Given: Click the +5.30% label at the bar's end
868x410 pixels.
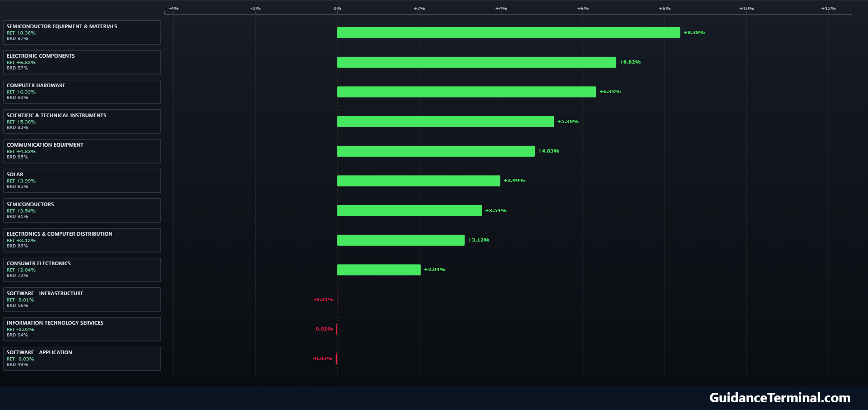Looking at the screenshot, I should pyautogui.click(x=568, y=122).
